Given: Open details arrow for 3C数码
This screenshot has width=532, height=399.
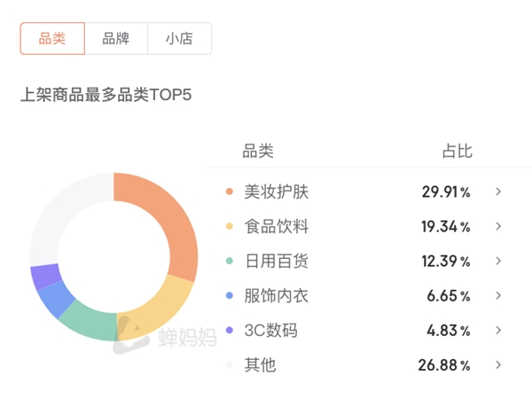Looking at the screenshot, I should click(498, 330).
